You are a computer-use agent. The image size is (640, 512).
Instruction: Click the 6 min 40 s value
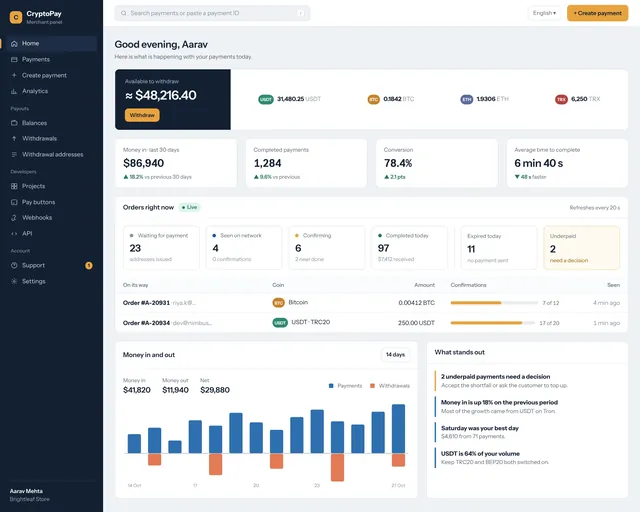coord(538,163)
